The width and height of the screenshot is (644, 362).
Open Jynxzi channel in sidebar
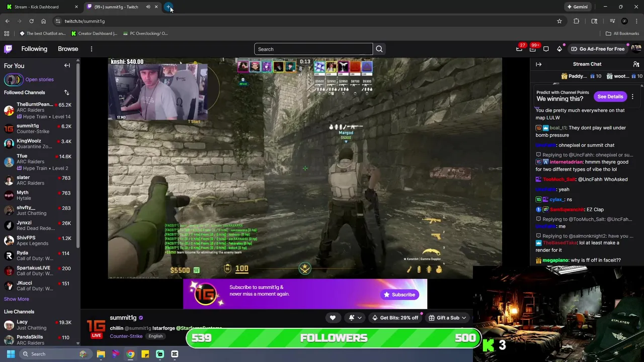pyautogui.click(x=38, y=225)
